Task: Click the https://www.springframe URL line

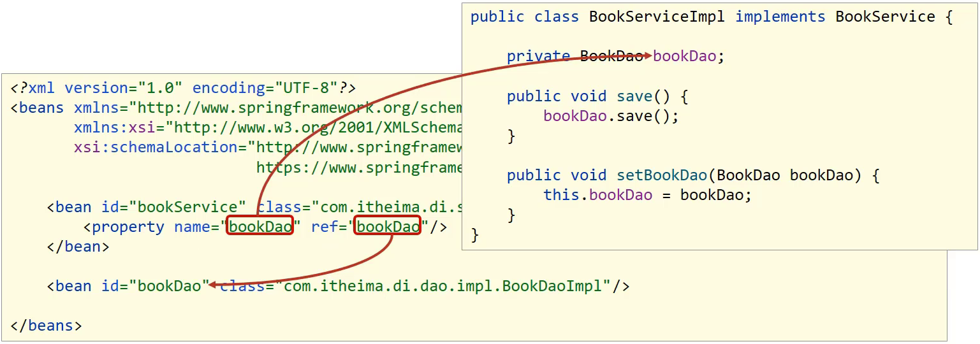Action: pos(359,168)
